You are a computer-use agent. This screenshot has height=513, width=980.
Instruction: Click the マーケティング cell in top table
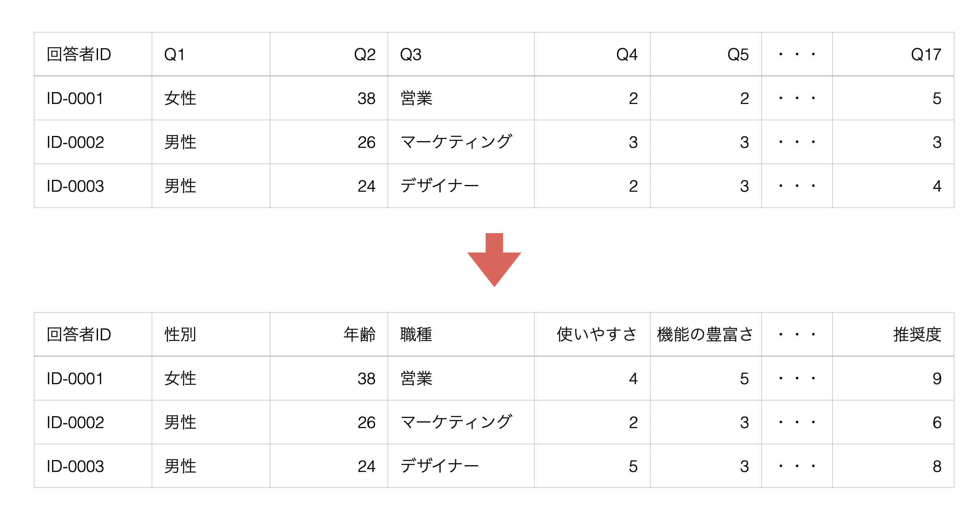[x=461, y=142]
